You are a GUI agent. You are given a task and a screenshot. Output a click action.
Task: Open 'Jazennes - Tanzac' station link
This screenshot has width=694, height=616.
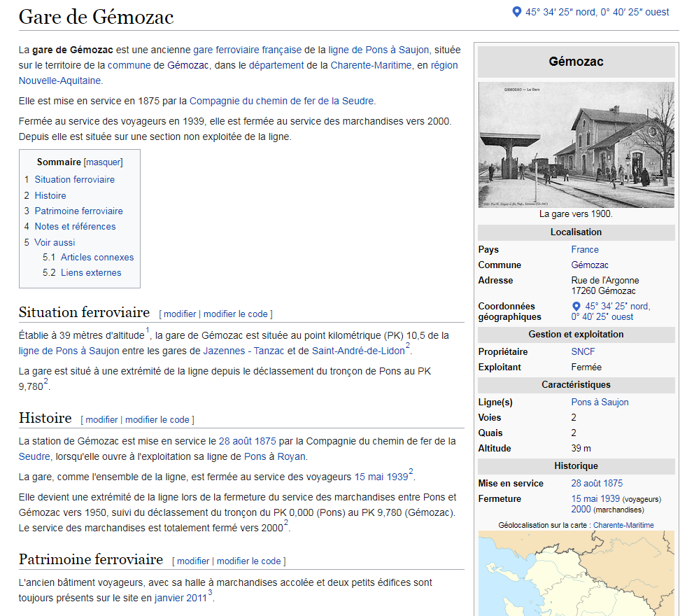click(243, 351)
